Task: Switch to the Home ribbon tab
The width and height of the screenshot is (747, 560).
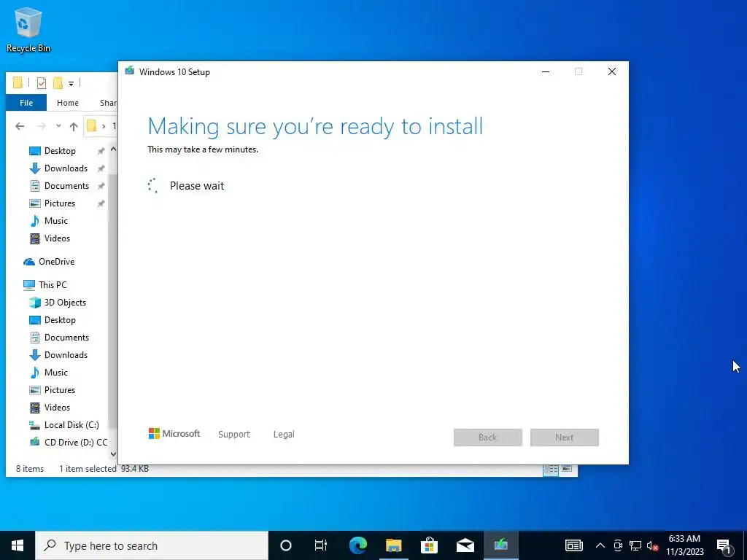Action: (x=68, y=102)
